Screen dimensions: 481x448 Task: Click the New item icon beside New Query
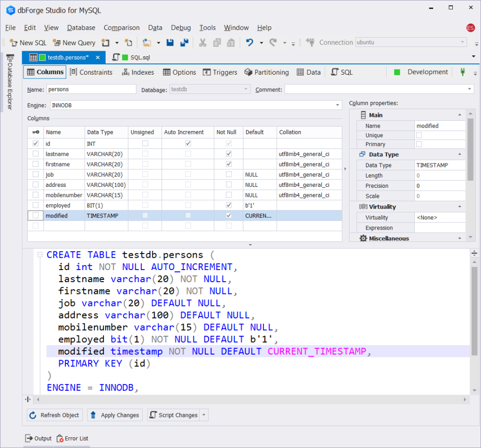[106, 43]
